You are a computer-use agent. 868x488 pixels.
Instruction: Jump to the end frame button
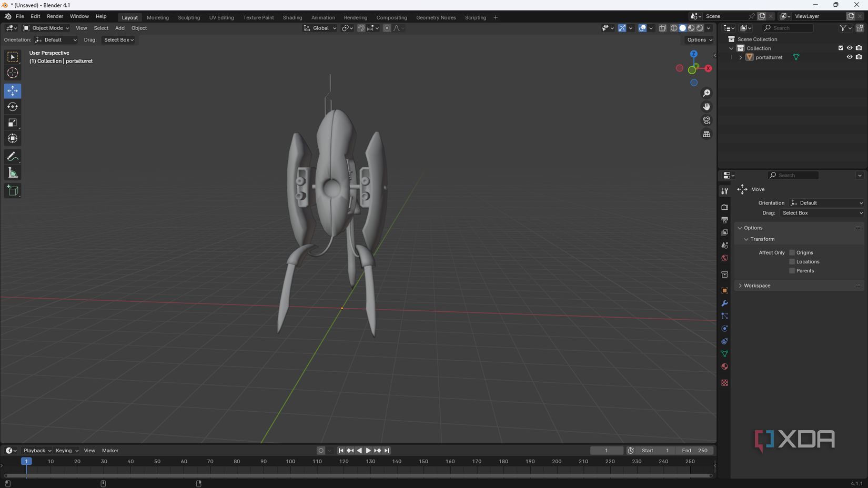click(x=387, y=451)
